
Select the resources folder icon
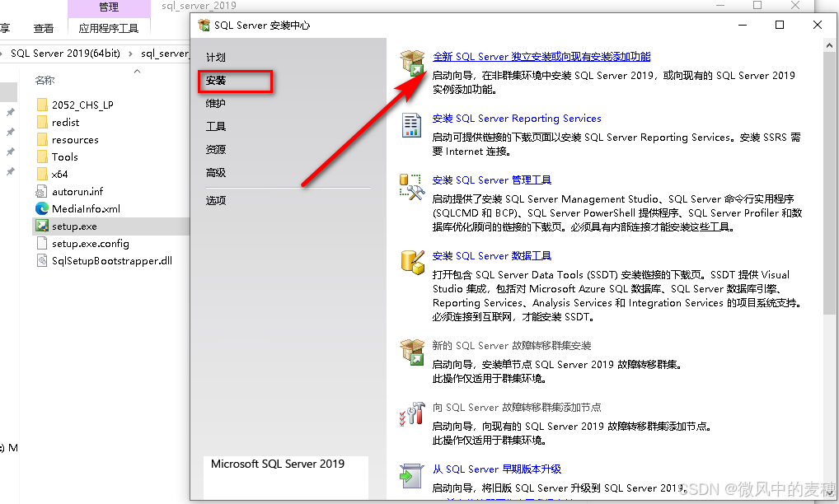tap(42, 139)
